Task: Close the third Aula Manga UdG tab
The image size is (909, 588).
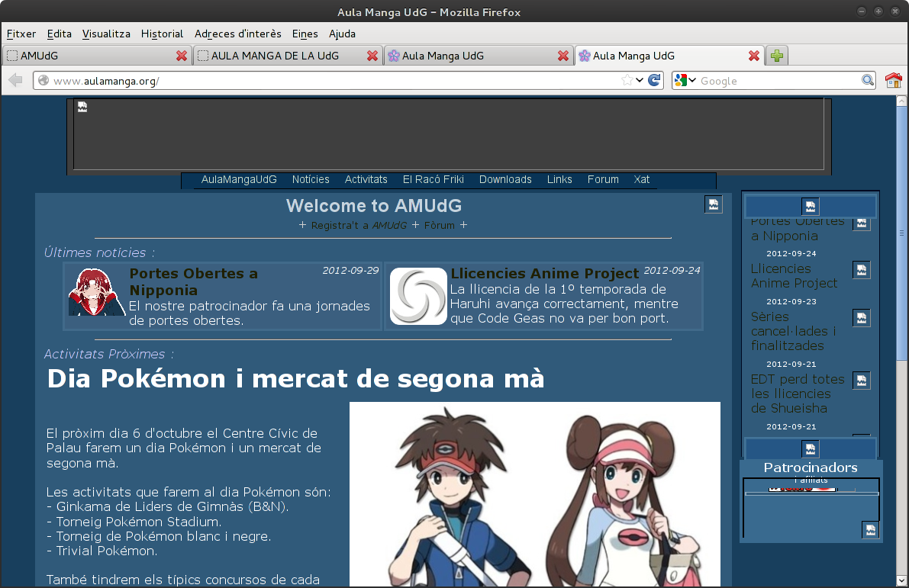Action: (x=563, y=56)
